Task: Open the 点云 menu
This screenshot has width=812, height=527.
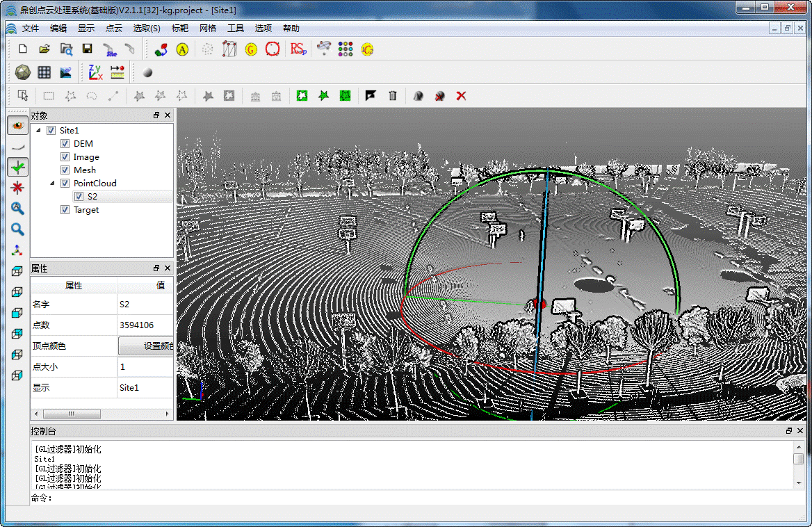Action: point(113,29)
